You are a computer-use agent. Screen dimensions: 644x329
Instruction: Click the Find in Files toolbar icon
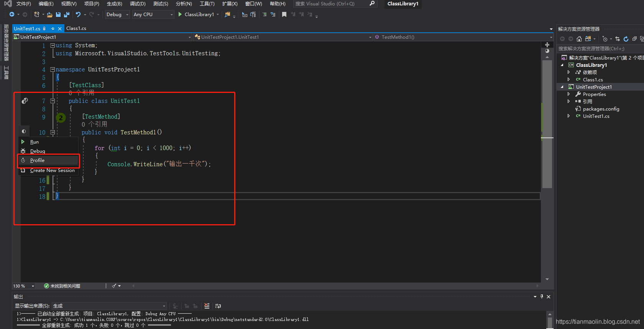tap(228, 15)
